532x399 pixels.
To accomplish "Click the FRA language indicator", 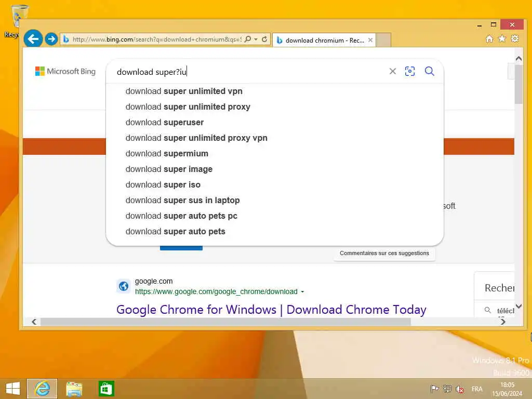I will point(477,389).
